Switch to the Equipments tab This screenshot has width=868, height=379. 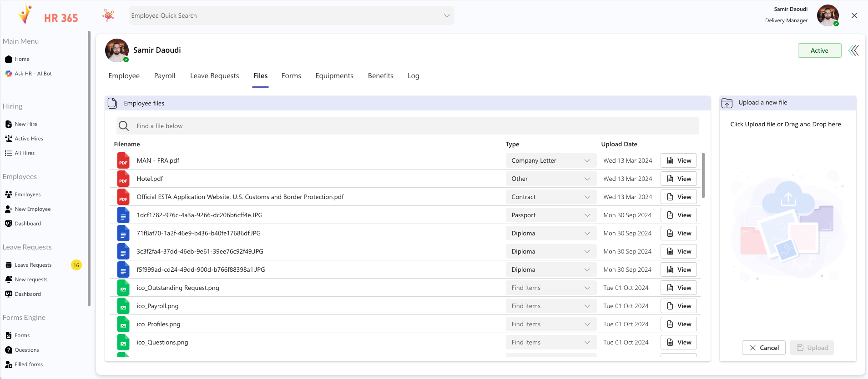(334, 76)
